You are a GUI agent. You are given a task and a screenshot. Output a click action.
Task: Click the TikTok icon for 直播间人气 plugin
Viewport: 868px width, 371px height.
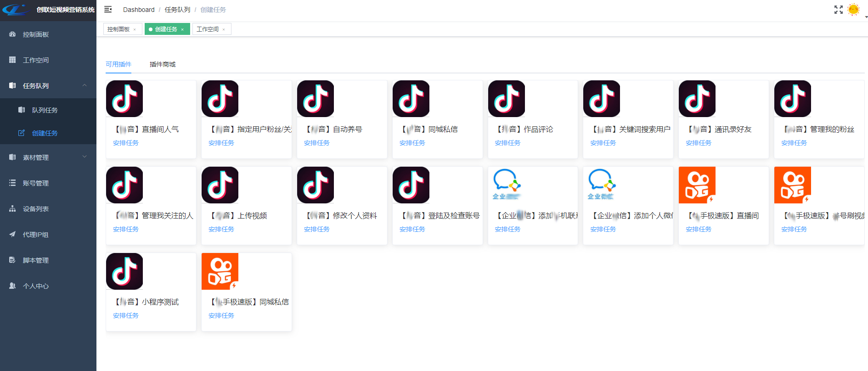(124, 99)
